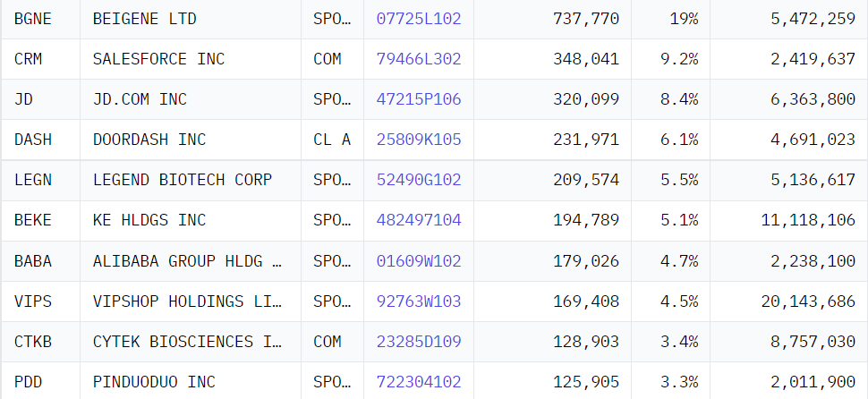Open CUSIP link 23285D109 for Cytek

pos(419,342)
